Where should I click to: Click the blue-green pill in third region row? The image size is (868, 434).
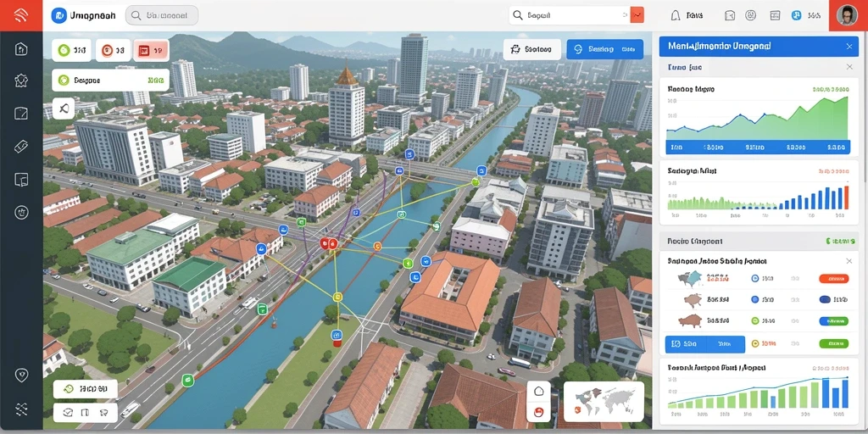tap(834, 320)
